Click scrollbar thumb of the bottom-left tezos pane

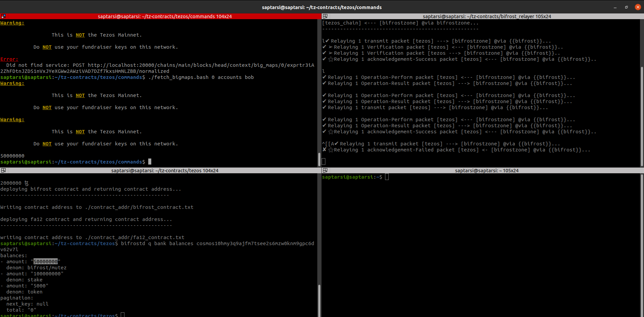point(319,301)
